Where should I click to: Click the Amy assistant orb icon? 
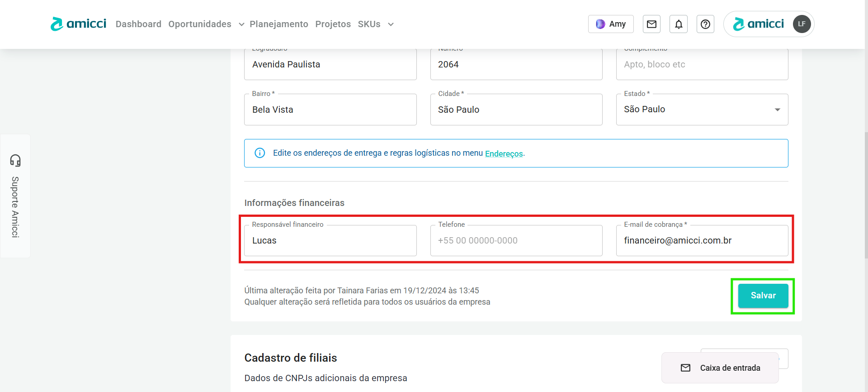pos(600,24)
